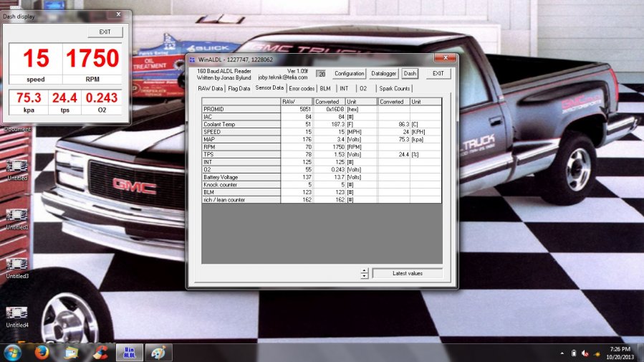The image size is (644, 362).
Task: Click the 1750 RPM readout in Dash display
Action: tap(92, 58)
